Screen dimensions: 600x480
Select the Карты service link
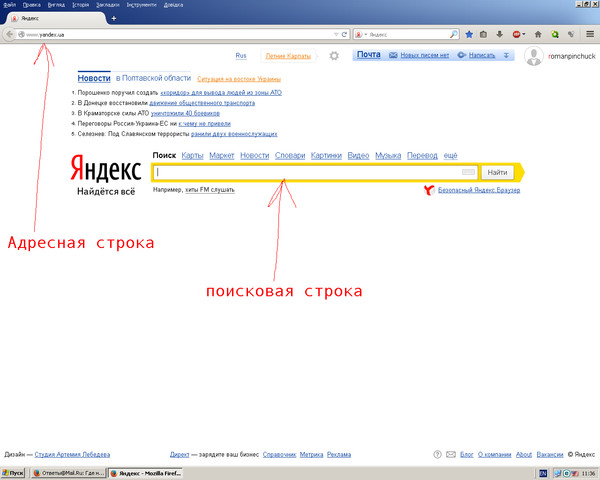coord(192,155)
